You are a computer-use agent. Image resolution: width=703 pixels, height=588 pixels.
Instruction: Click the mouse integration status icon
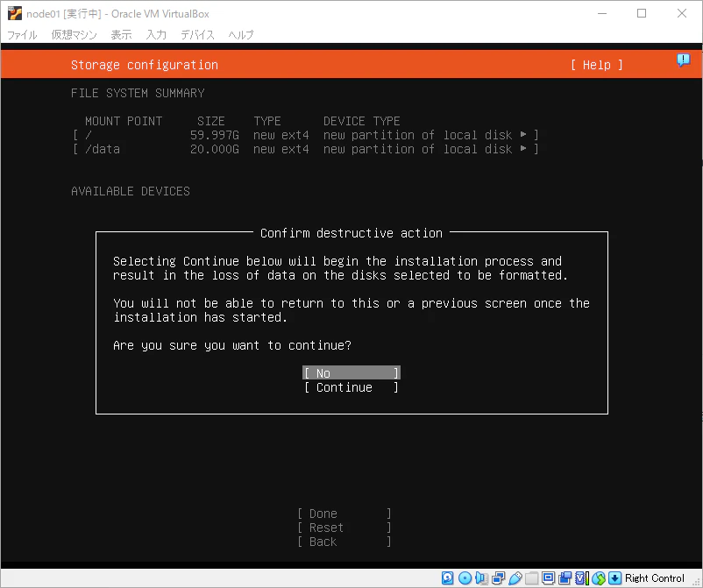(x=599, y=577)
